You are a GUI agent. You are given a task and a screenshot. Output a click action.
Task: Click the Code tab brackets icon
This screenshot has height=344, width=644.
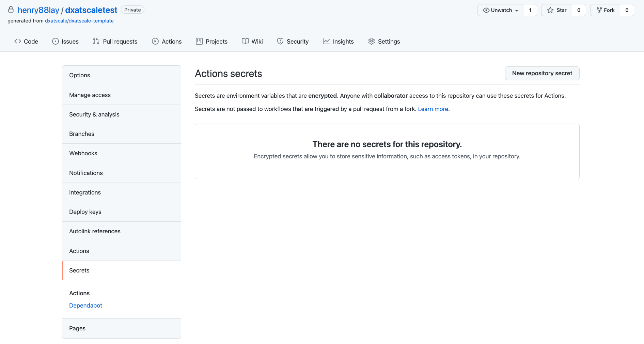pyautogui.click(x=18, y=41)
